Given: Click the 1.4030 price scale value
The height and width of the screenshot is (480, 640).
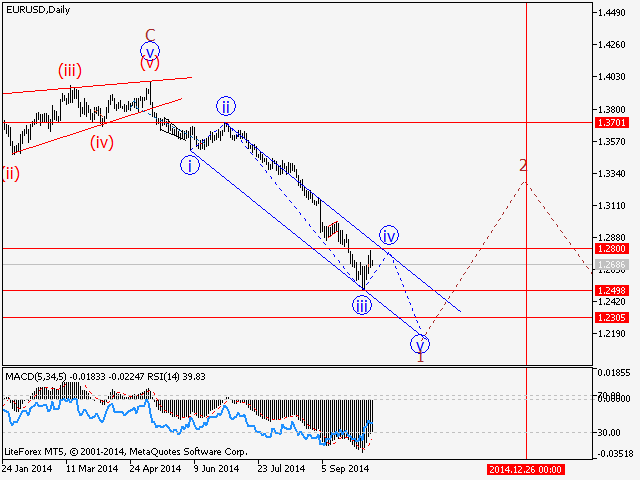Looking at the screenshot, I should (x=611, y=77).
